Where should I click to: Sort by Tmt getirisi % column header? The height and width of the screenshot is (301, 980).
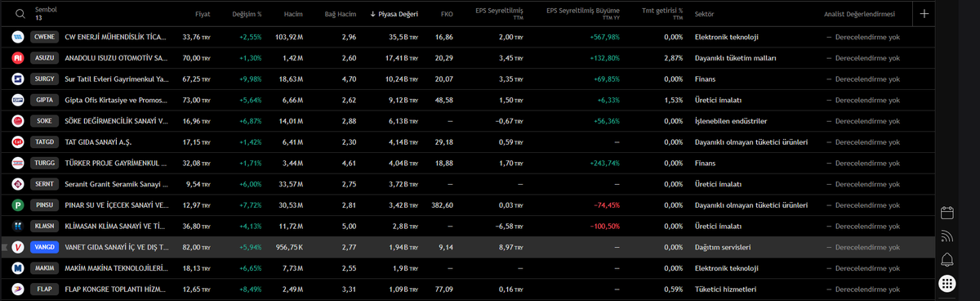click(662, 14)
